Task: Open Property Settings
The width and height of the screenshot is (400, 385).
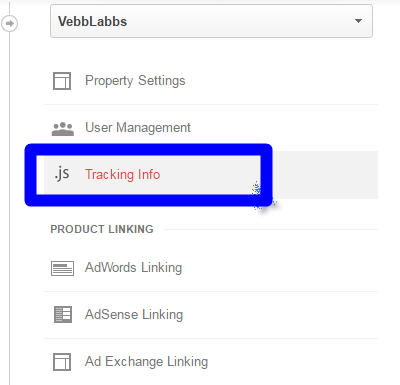Action: pyautogui.click(x=135, y=81)
